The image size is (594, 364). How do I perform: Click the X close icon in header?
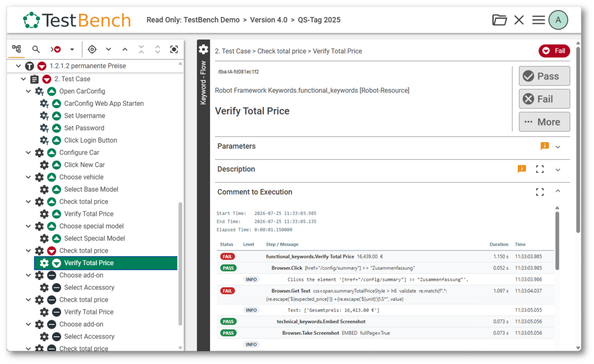click(x=519, y=20)
